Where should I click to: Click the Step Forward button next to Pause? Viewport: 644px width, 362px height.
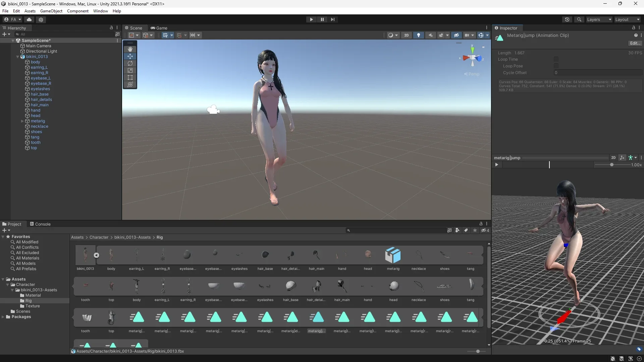click(332, 19)
